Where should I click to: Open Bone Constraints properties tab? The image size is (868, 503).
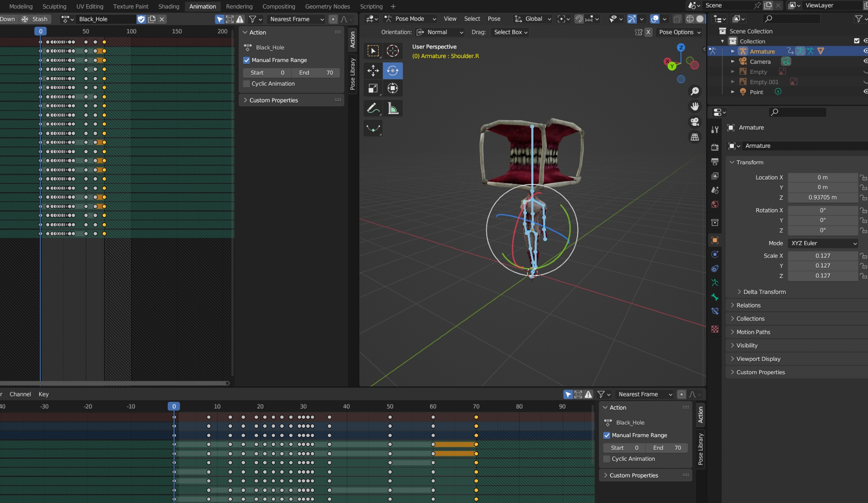715,311
